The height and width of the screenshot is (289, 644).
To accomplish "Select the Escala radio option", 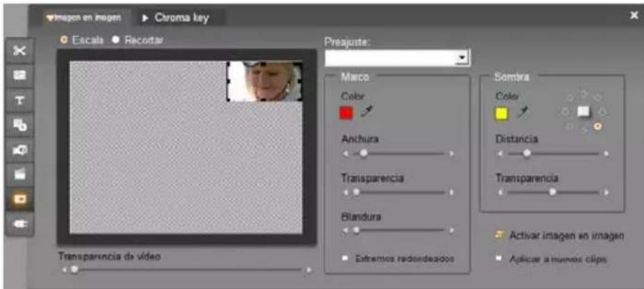I will click(x=64, y=40).
